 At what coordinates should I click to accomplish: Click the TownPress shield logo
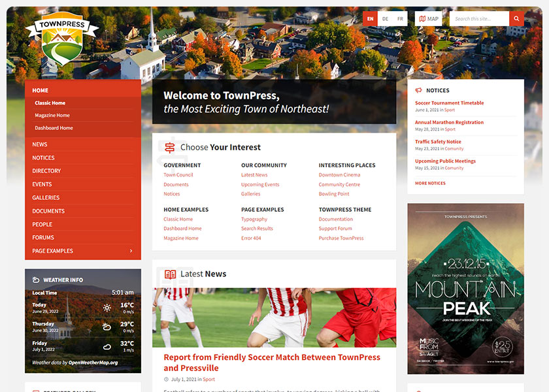pyautogui.click(x=62, y=39)
